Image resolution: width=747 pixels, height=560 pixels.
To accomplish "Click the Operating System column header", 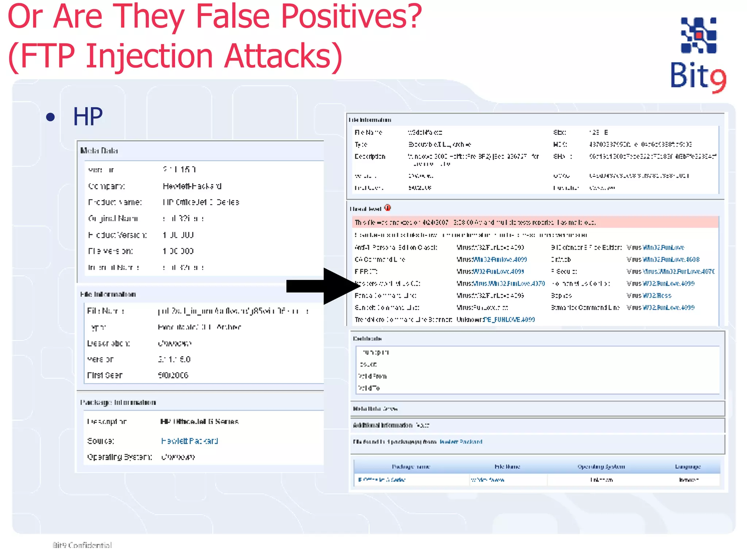I will point(601,467).
